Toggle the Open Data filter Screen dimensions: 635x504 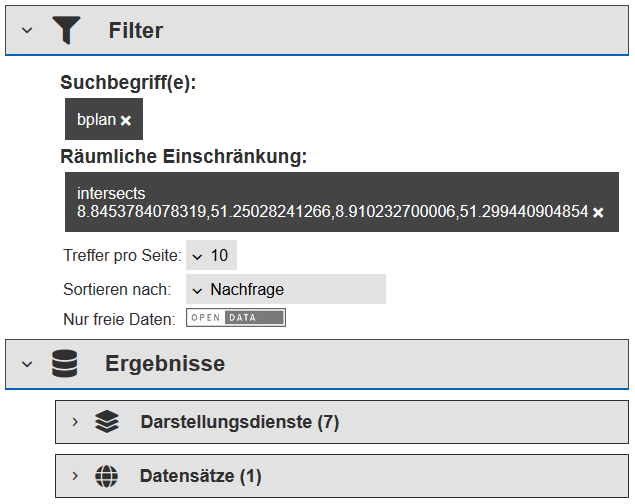coord(236,318)
